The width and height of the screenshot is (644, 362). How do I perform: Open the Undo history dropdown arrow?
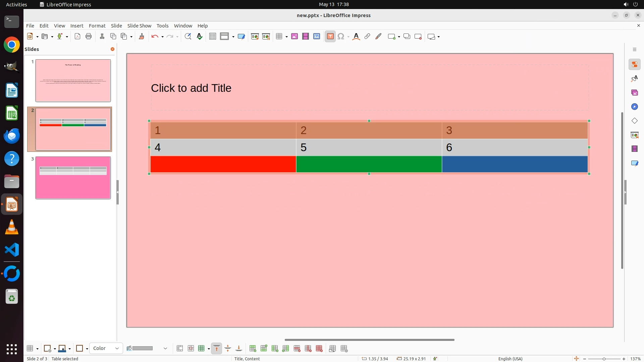tap(162, 37)
